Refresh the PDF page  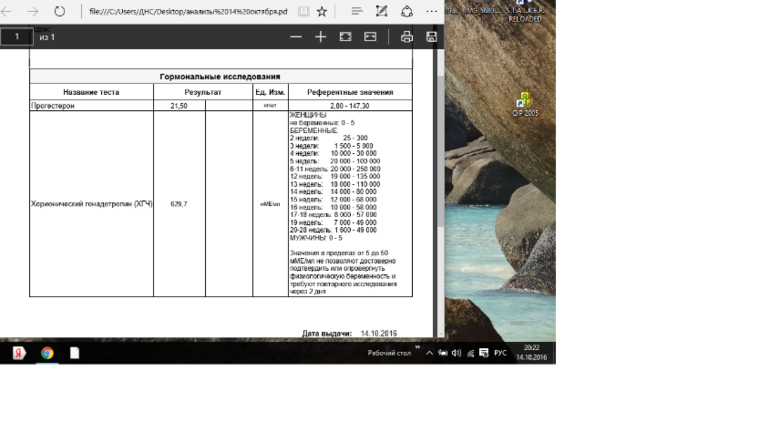point(60,11)
